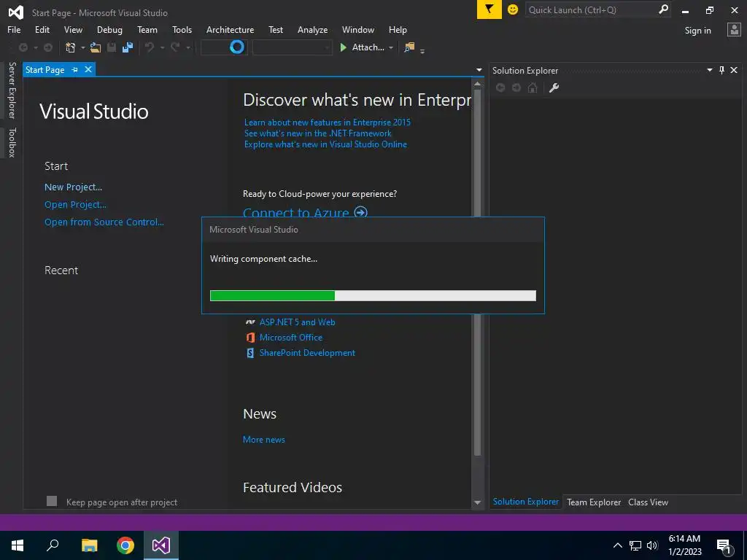Open document tab list dropdown arrow
Image resolution: width=747 pixels, height=560 pixels.
(479, 70)
